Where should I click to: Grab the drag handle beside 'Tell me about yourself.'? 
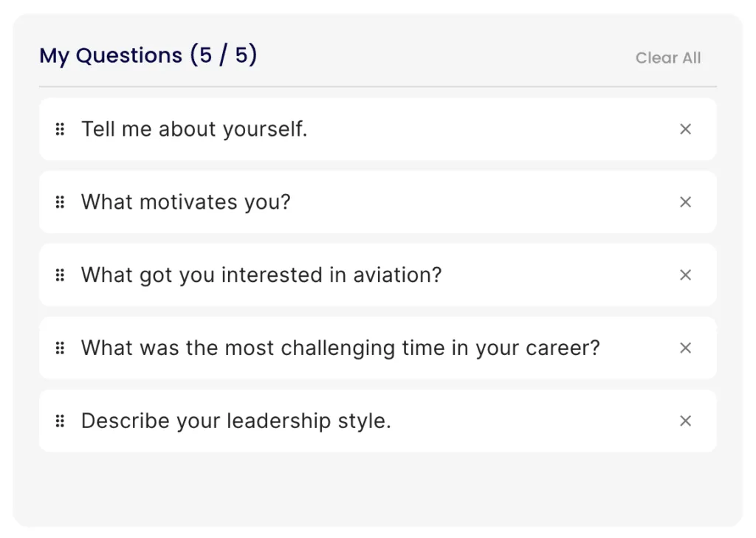tap(60, 129)
